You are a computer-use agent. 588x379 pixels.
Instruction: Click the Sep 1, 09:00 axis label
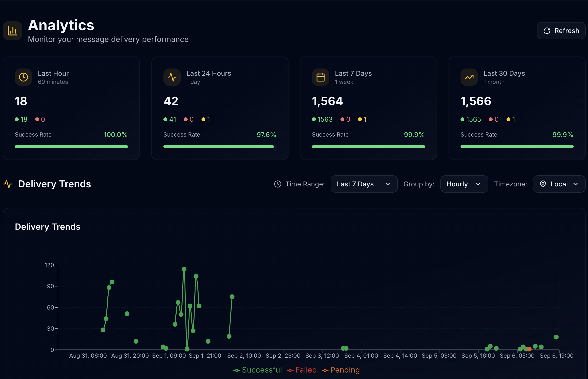click(169, 356)
